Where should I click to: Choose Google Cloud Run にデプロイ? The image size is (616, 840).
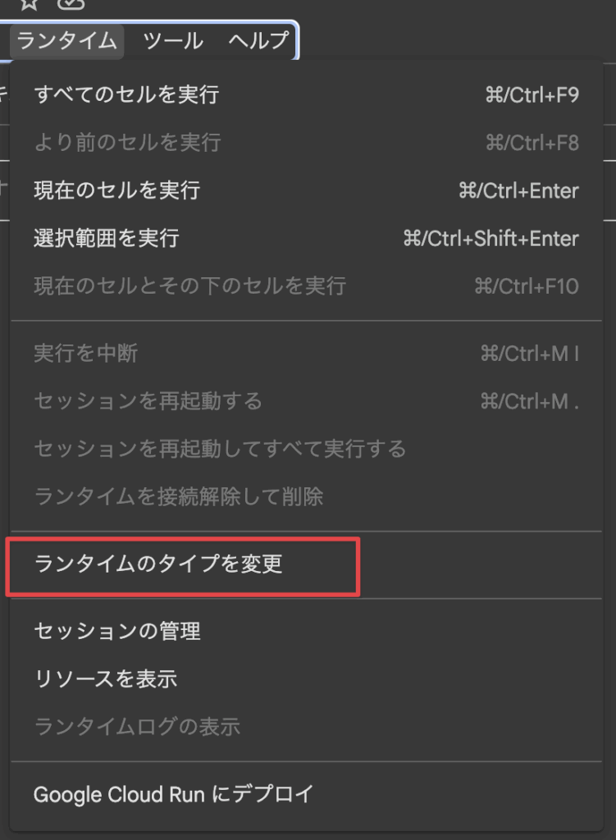coord(307,794)
